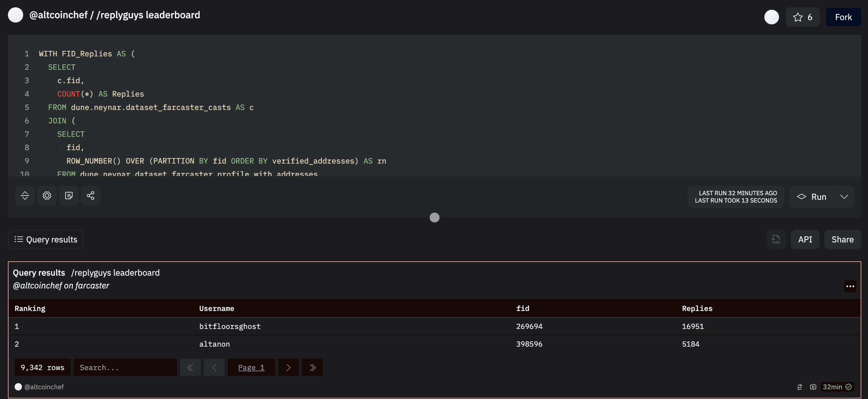Viewport: 868px width, 399px height.
Task: Click the last run info label
Action: [x=736, y=197]
